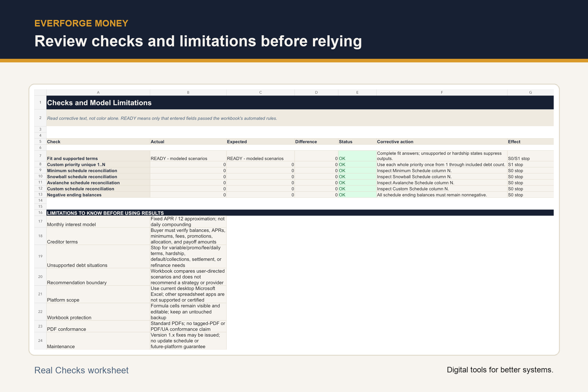Click 'Use current desktop Microsoft Excel' cell
The height and width of the screenshot is (392, 588).
(188, 294)
